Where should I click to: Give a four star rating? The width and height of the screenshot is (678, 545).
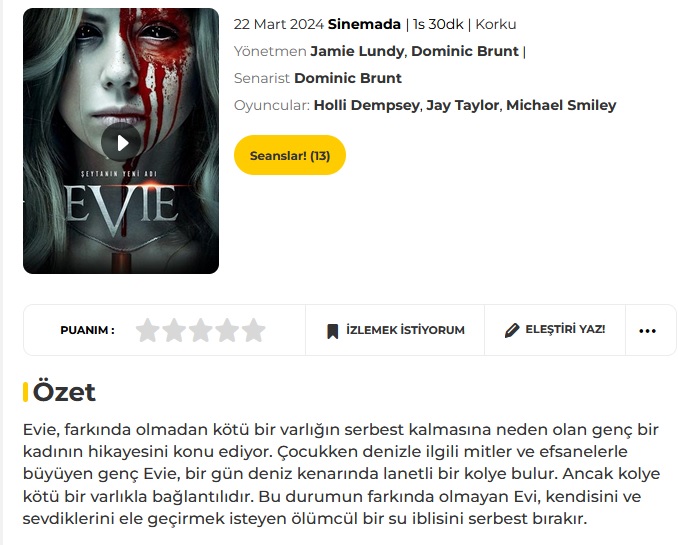click(x=227, y=330)
